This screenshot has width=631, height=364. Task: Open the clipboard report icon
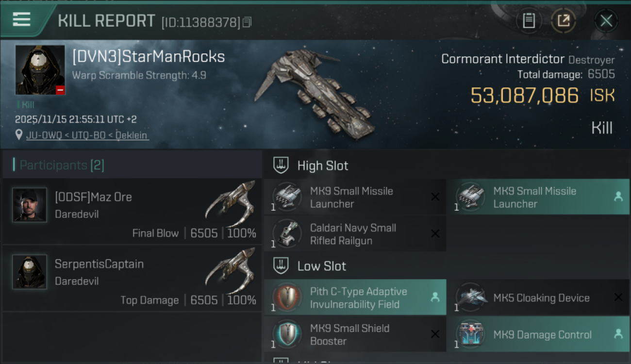(x=529, y=21)
